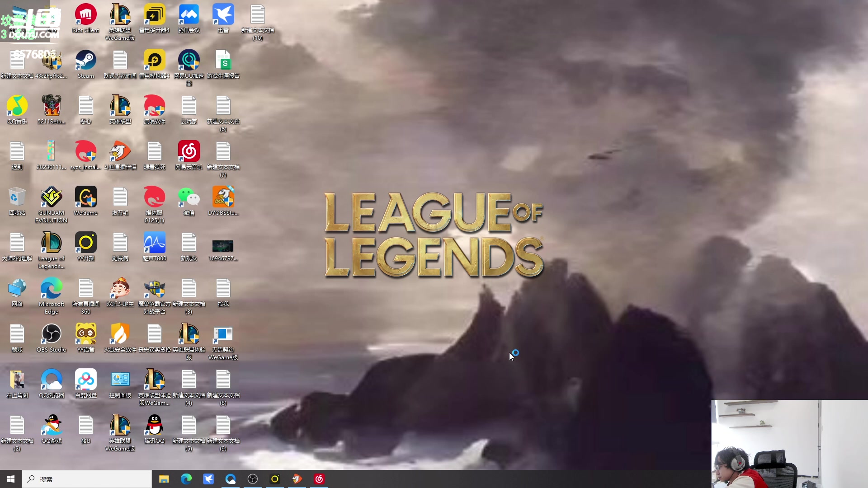Click the syzs_instal... installer icon
The image size is (868, 488).
pos(85,156)
